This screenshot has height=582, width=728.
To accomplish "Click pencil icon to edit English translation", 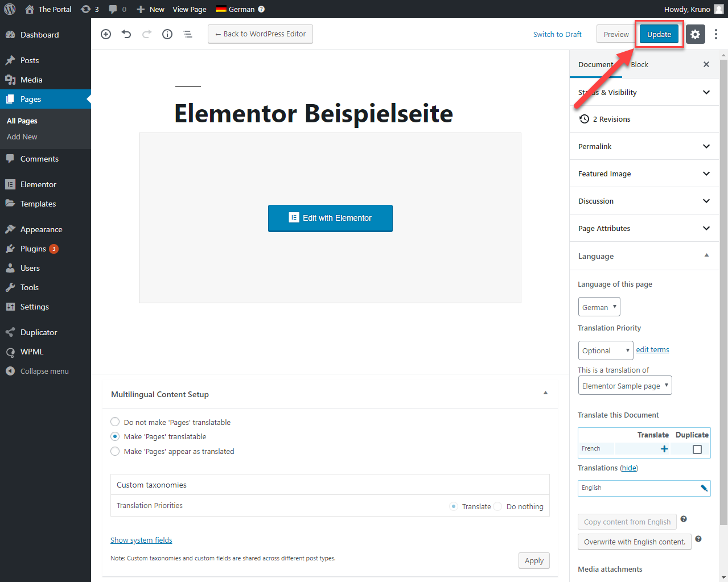I will point(704,488).
